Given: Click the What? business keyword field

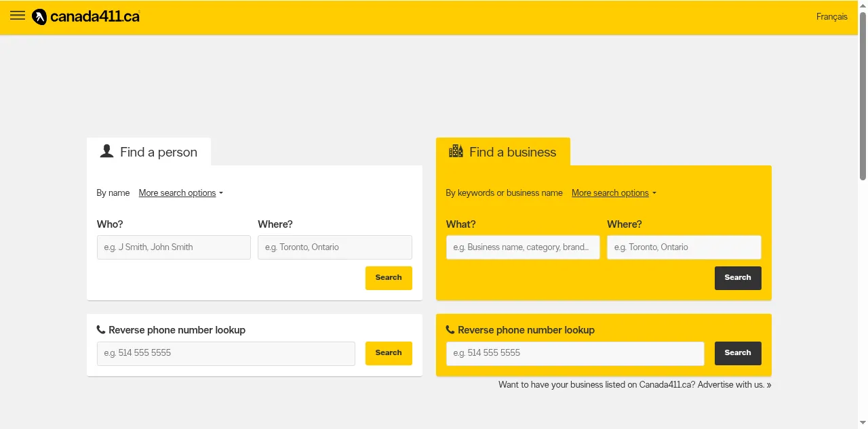Looking at the screenshot, I should (522, 247).
